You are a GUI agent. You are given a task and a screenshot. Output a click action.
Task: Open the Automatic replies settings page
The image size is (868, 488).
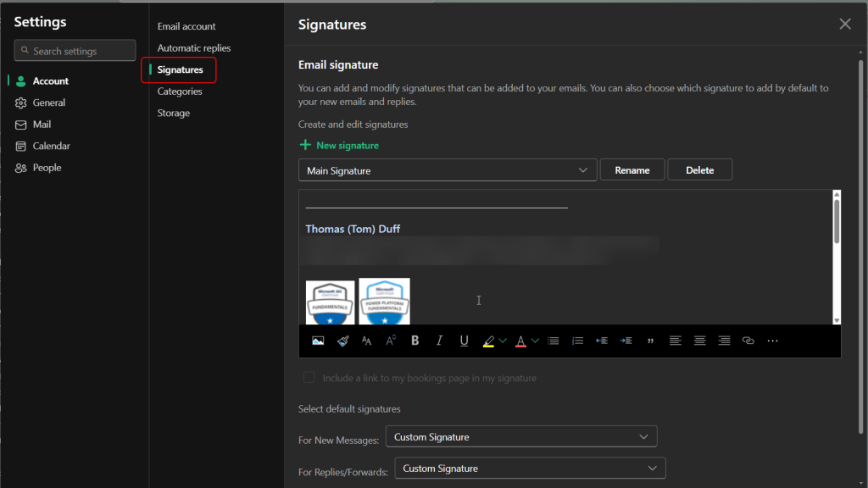click(x=193, y=48)
